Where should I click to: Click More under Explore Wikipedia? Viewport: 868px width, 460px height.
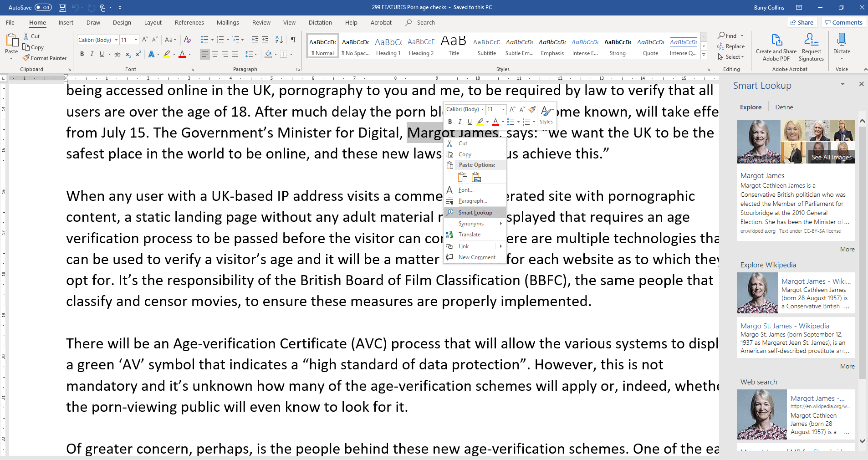[x=847, y=366]
